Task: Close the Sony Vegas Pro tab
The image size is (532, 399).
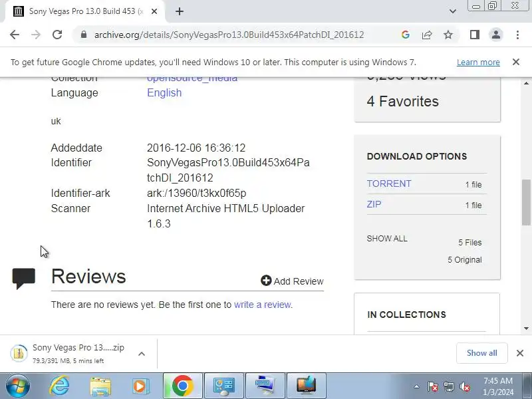Action: (154, 11)
